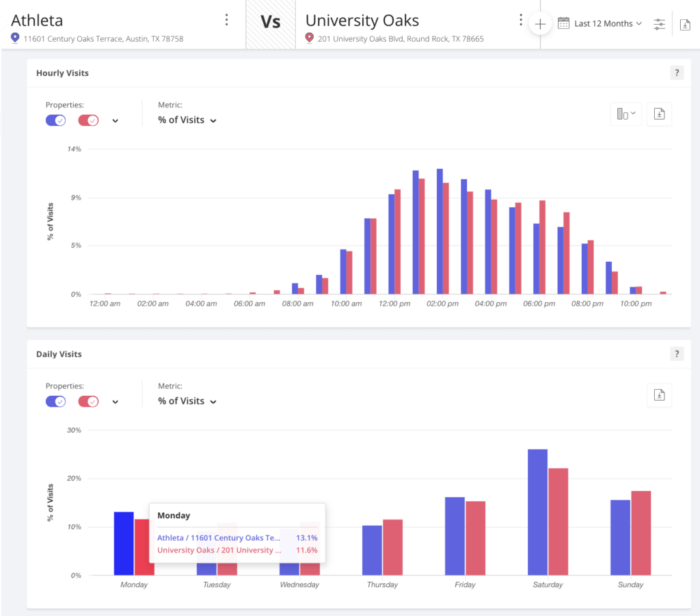700x616 pixels.
Task: Download Hourly Visits chart data
Action: (x=660, y=114)
